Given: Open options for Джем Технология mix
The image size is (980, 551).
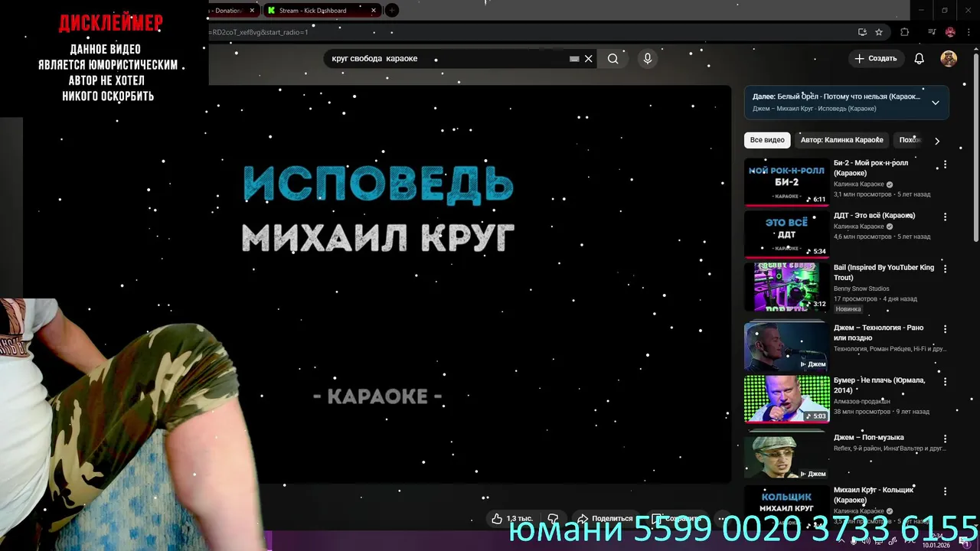Looking at the screenshot, I should [x=945, y=329].
